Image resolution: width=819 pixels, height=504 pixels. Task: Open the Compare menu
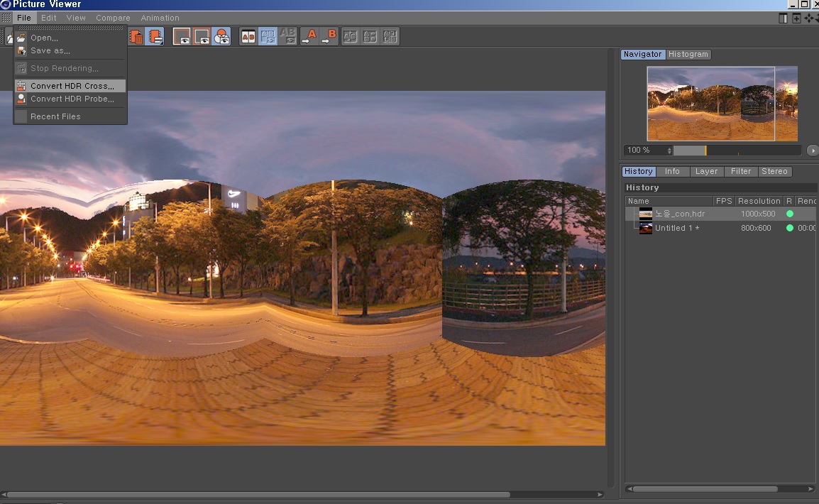(113, 18)
